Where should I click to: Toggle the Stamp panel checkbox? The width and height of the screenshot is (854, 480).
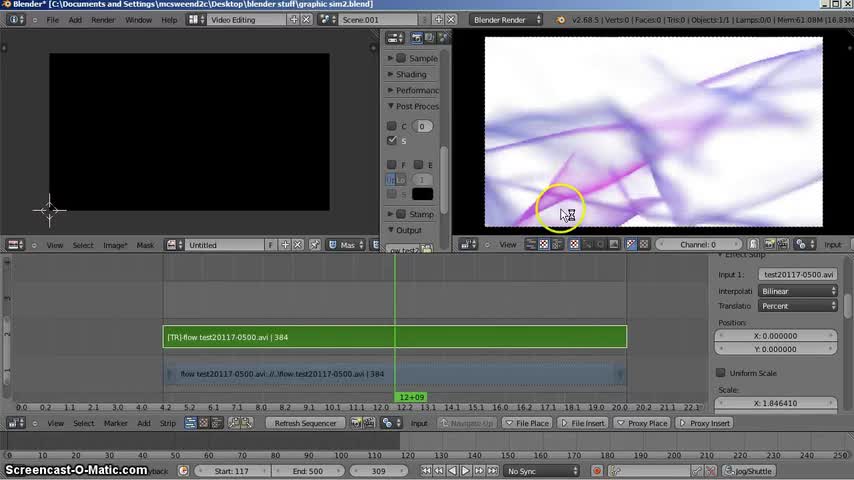(401, 214)
